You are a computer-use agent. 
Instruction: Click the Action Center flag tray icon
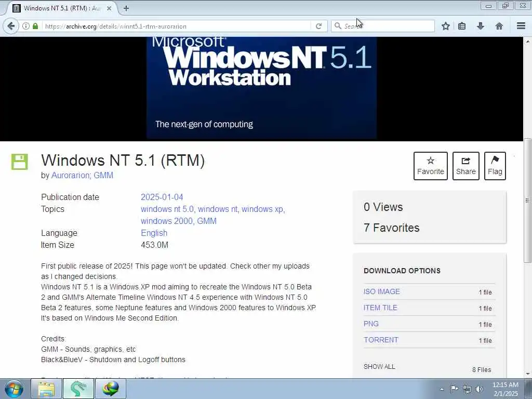(x=454, y=389)
